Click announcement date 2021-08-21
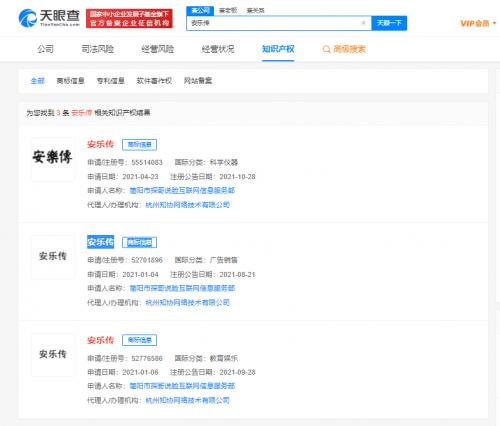The height and width of the screenshot is (426, 500). coord(237,275)
